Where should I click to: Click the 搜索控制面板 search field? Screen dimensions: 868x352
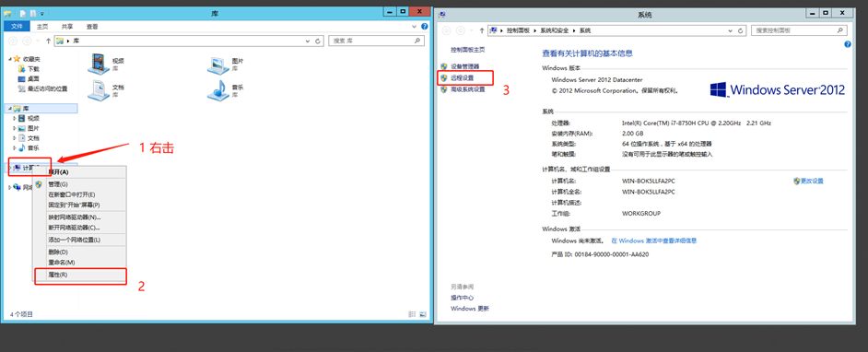[x=798, y=30]
